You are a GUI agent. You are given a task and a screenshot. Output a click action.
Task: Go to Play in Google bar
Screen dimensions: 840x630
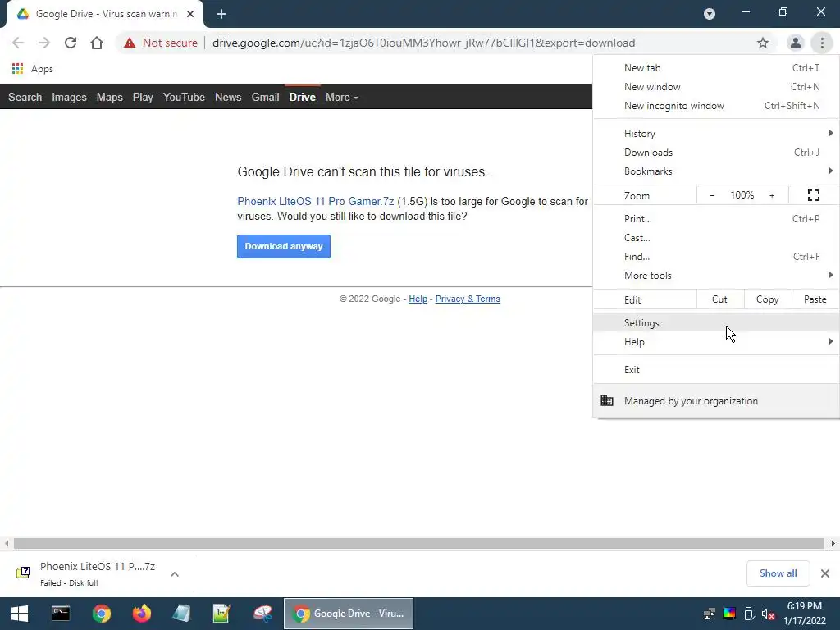tap(143, 97)
